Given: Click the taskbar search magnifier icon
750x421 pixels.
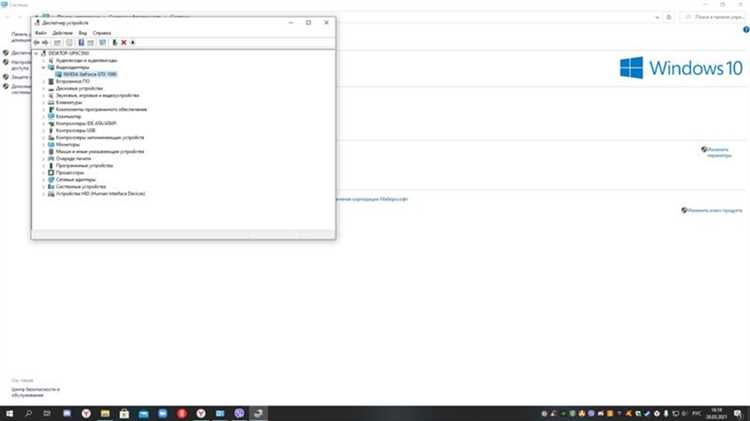Looking at the screenshot, I should (x=28, y=413).
